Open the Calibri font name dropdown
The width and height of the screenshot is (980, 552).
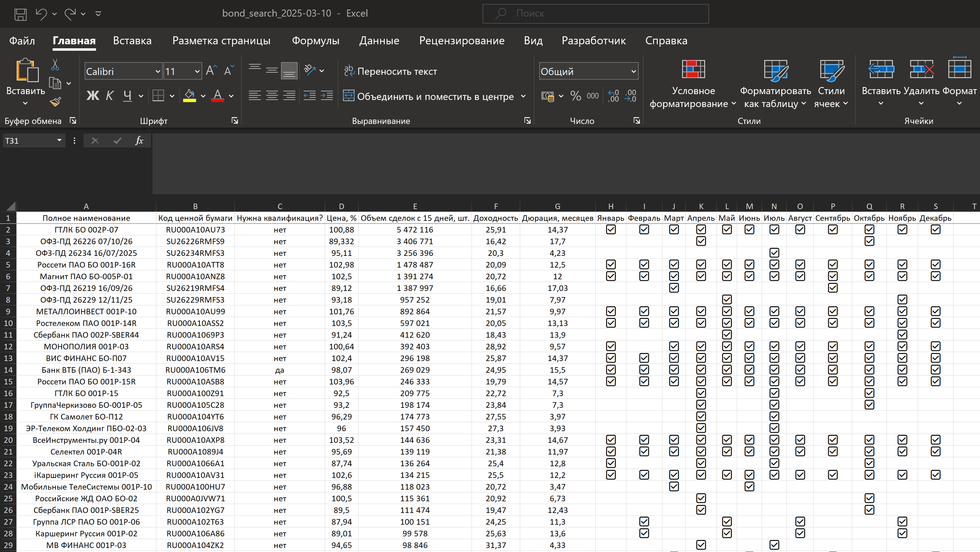[158, 71]
